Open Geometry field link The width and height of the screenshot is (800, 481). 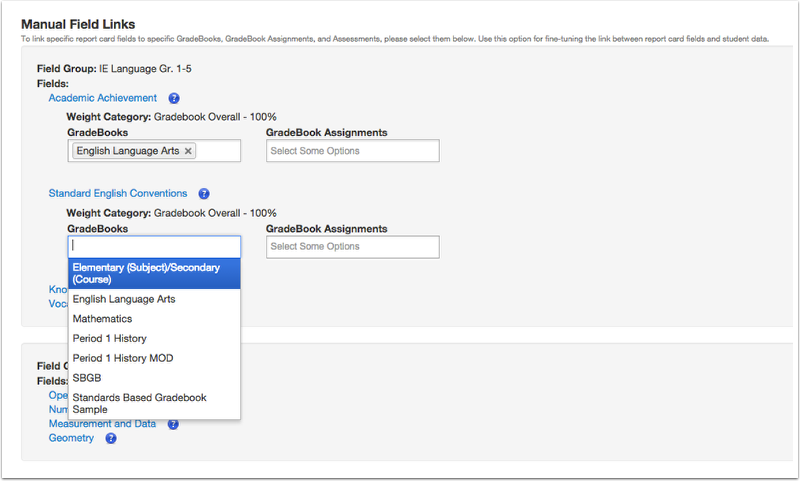(x=71, y=438)
